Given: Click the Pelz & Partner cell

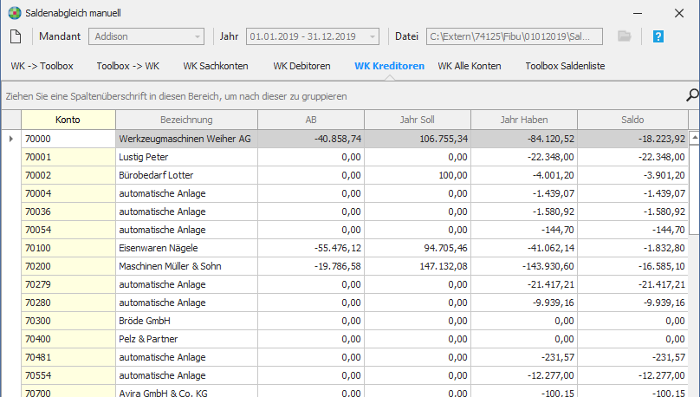Looking at the screenshot, I should point(186,339).
